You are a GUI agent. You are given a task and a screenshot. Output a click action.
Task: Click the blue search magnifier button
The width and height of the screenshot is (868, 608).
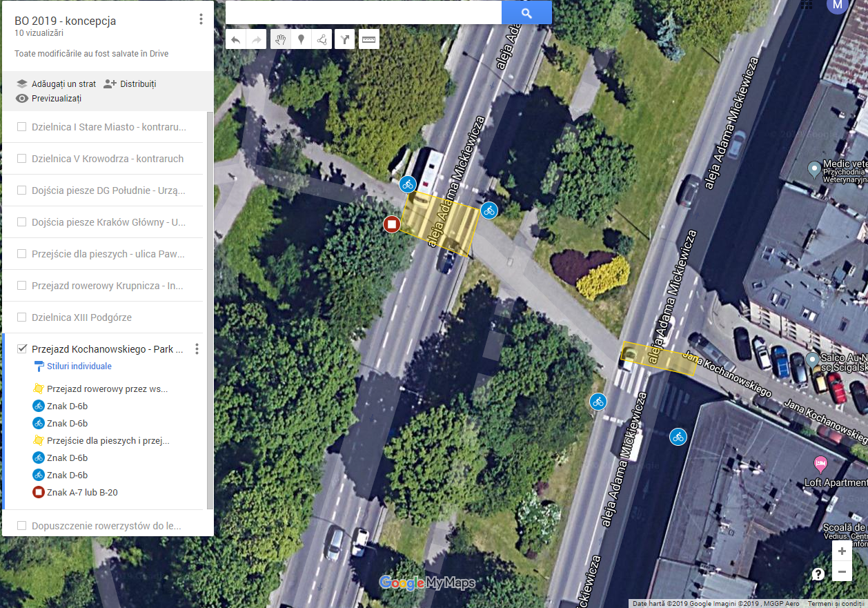526,12
